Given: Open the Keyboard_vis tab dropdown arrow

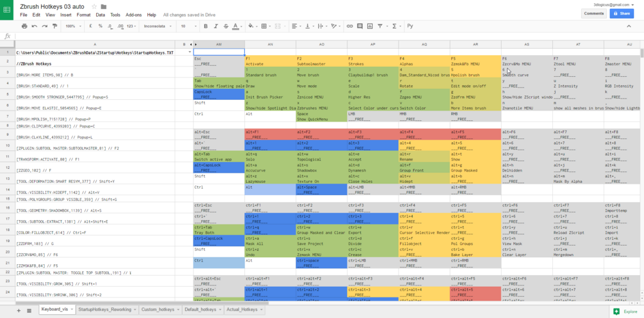Looking at the screenshot, I should (72, 310).
